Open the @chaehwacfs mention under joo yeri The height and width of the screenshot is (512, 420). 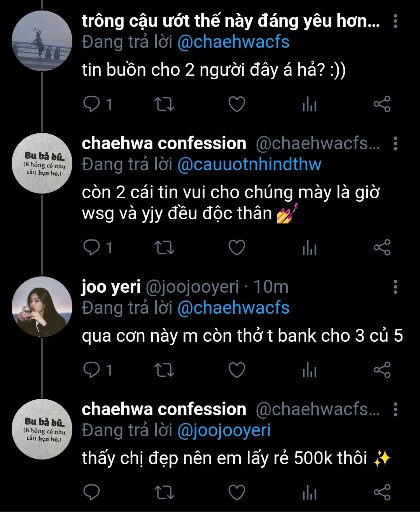[233, 308]
